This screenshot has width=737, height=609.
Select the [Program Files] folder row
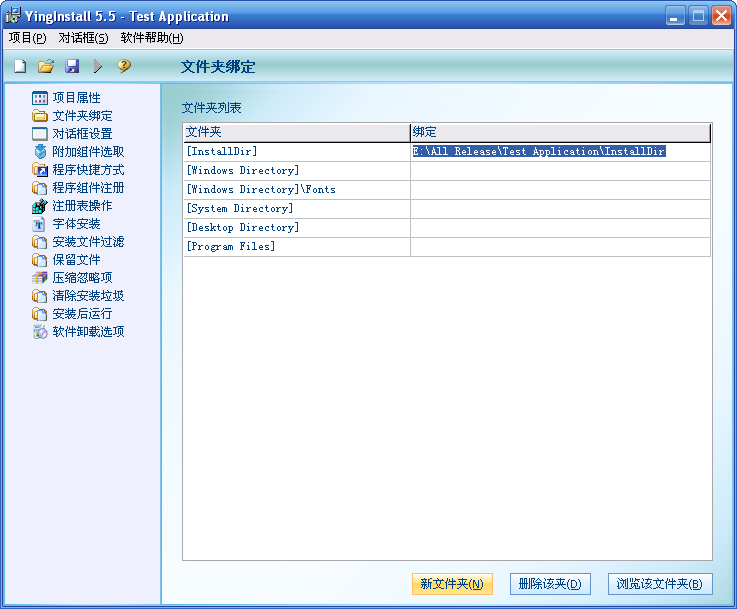[297, 247]
